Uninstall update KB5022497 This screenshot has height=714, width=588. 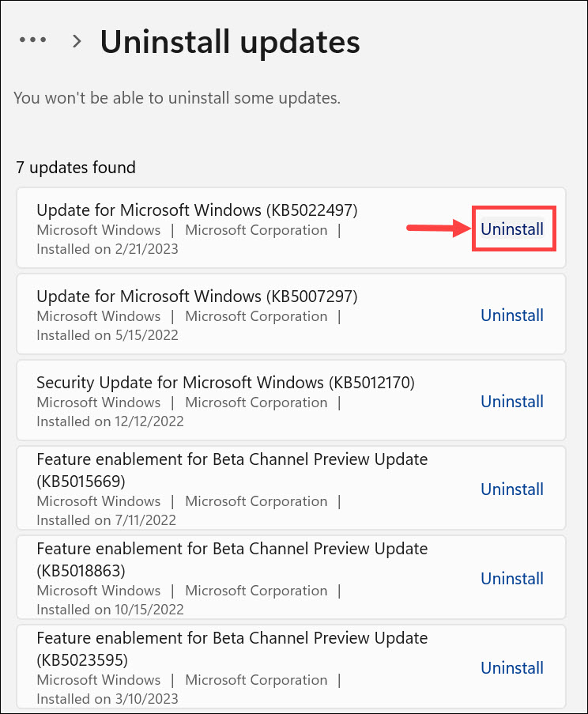(512, 229)
